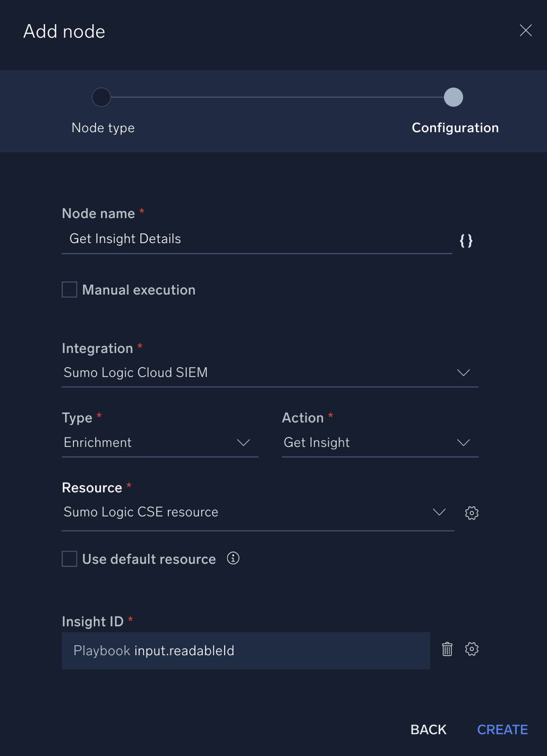Enable the Manual execution checkbox
547x756 pixels.
click(x=69, y=289)
